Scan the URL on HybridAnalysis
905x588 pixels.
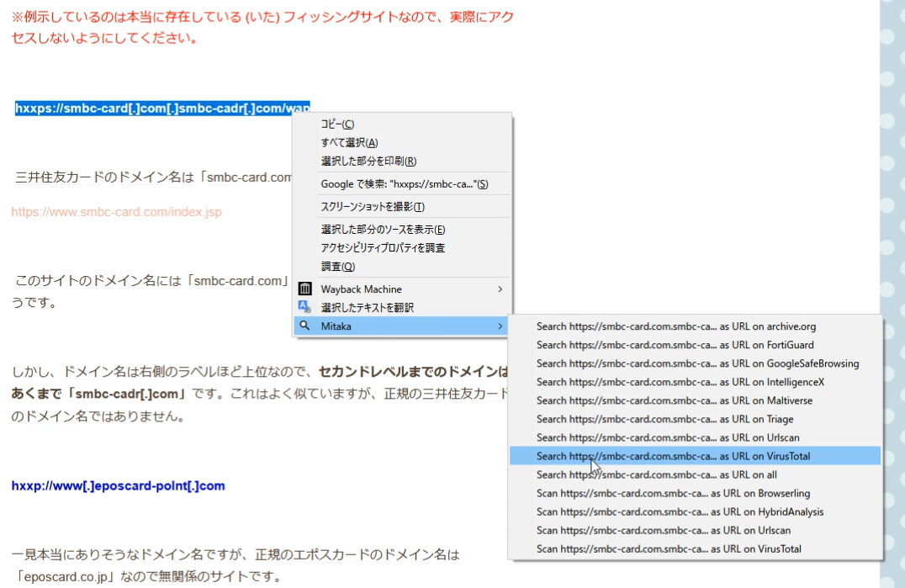pyautogui.click(x=695, y=511)
